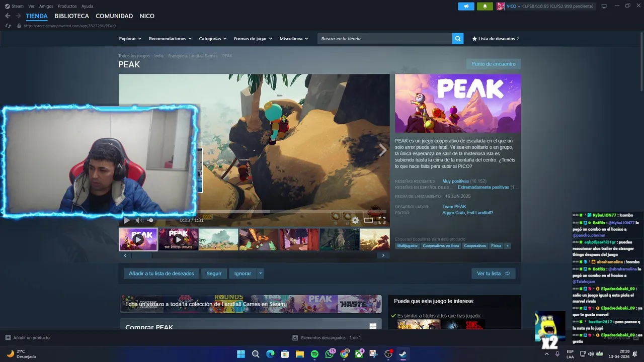The width and height of the screenshot is (644, 362).
Task: Show hidden system tray icons
Action: 546,354
